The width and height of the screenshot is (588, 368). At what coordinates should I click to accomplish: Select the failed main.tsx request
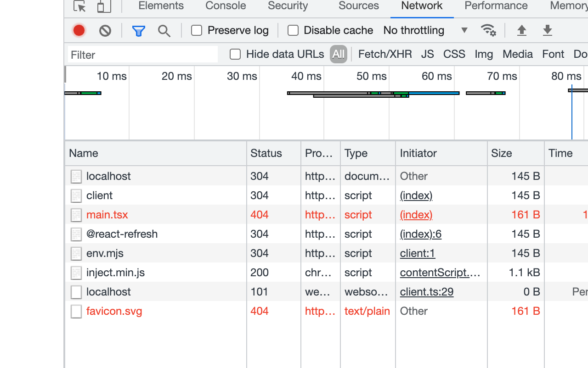coord(107,215)
